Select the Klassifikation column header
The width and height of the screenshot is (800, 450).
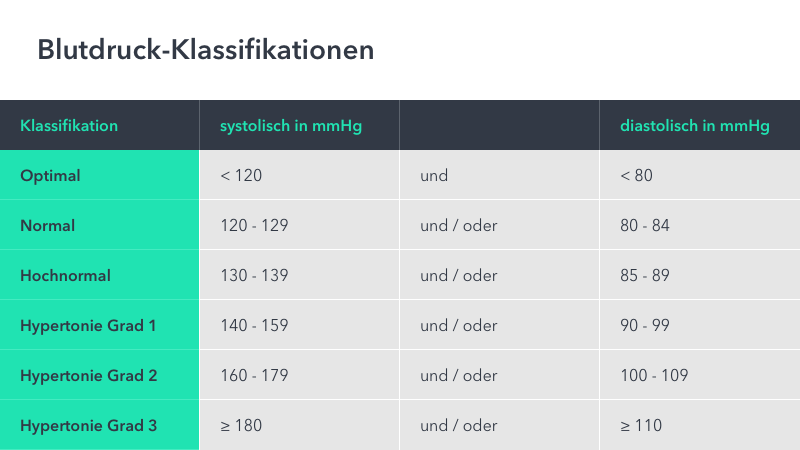pos(69,126)
